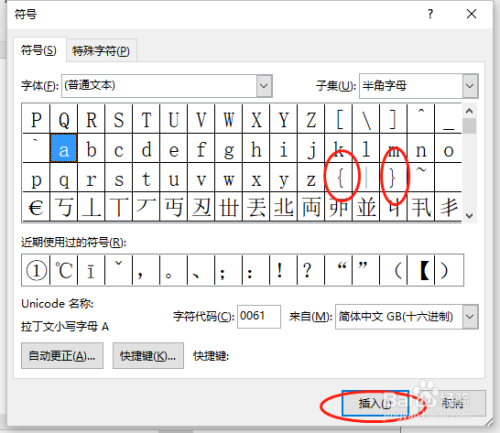Open 自动更正(A)... dialog
This screenshot has height=433, width=500.
[62, 356]
